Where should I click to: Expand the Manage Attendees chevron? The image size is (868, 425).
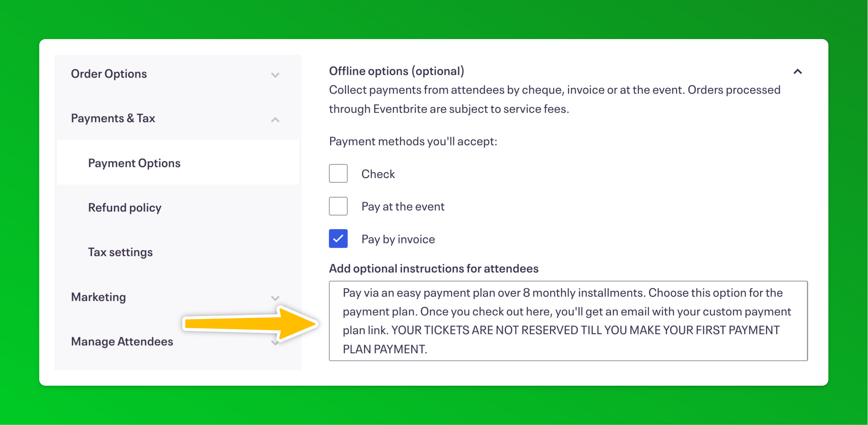(x=275, y=343)
